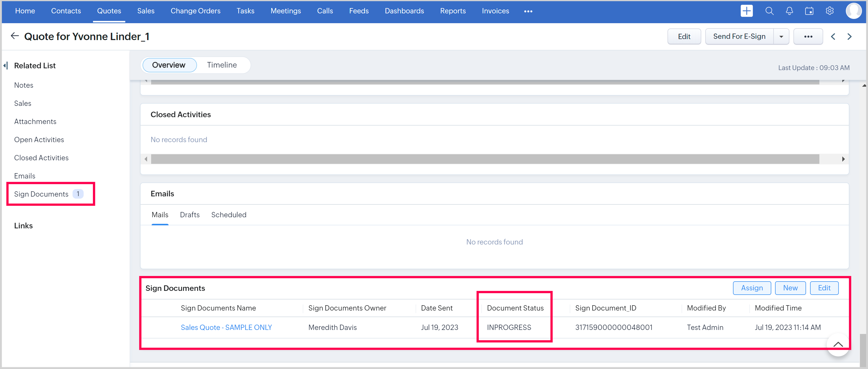
Task: Open the search magnifier icon
Action: tap(769, 11)
